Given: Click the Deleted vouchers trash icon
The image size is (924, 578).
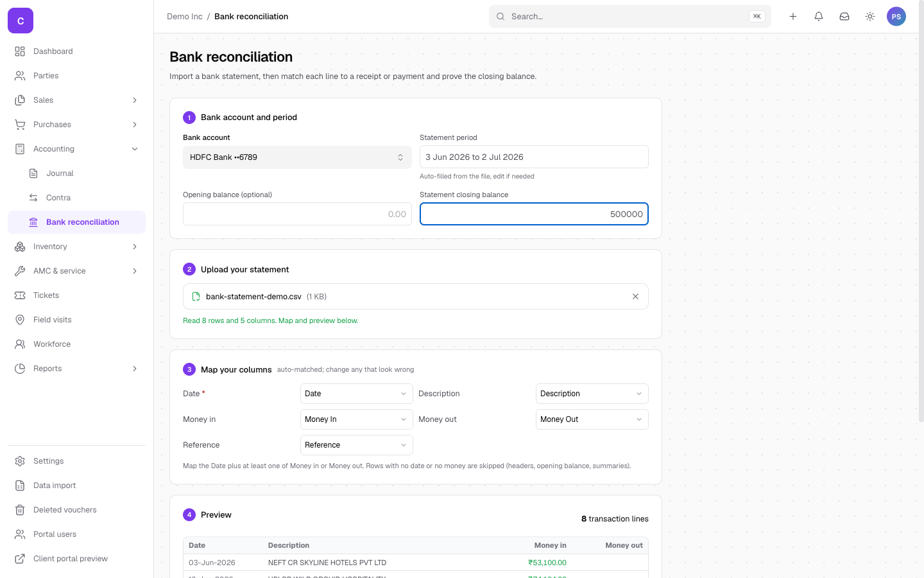Looking at the screenshot, I should point(20,510).
